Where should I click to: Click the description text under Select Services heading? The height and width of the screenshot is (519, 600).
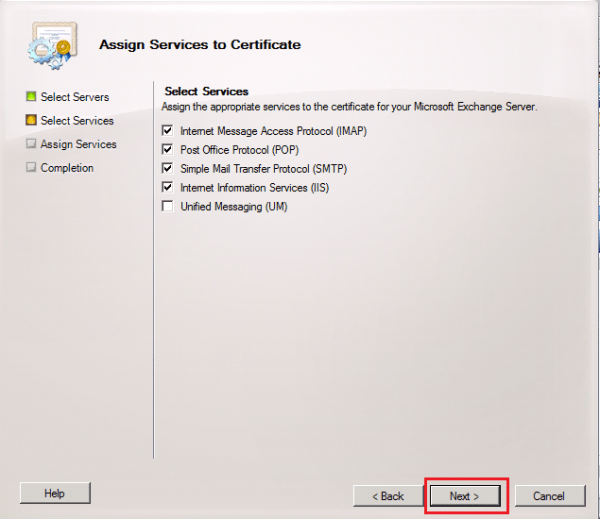pos(350,106)
